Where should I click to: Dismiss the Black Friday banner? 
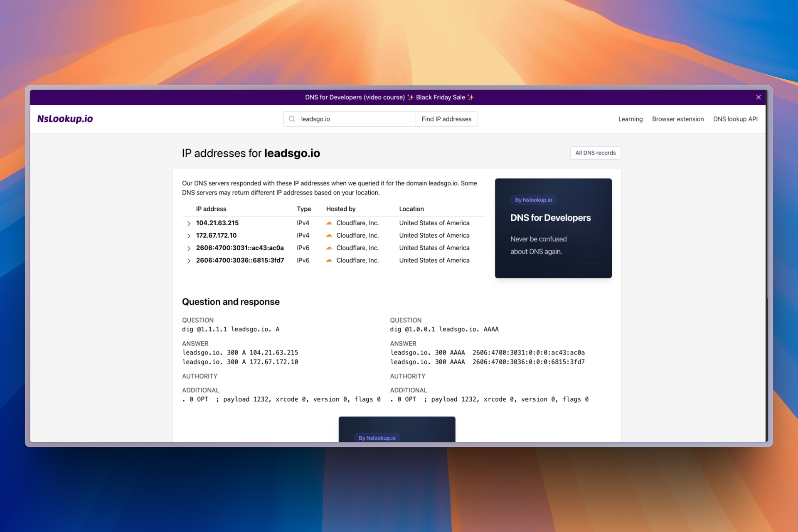pos(759,97)
